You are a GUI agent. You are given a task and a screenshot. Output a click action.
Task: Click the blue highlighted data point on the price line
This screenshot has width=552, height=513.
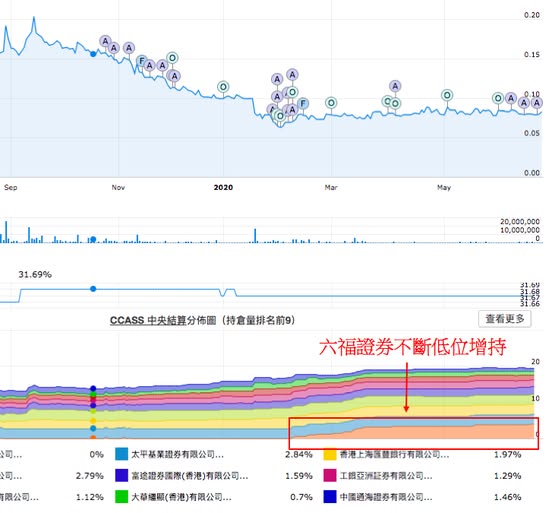click(x=93, y=54)
